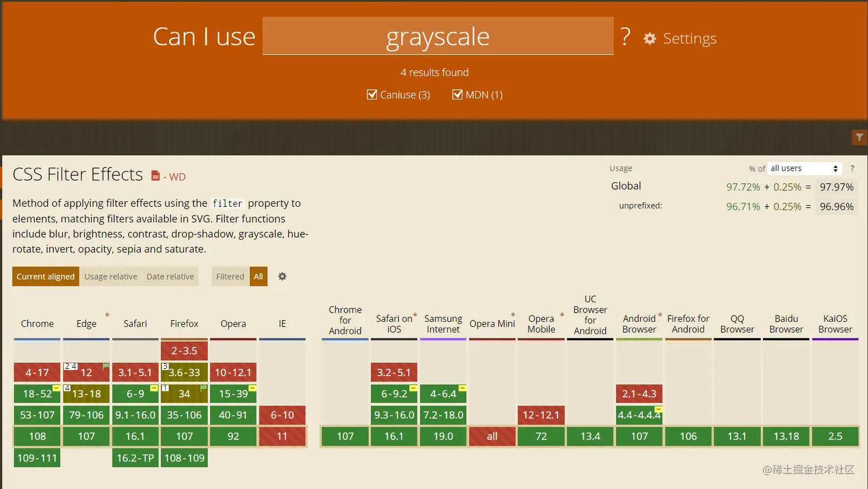This screenshot has width=868, height=489.
Task: Open the spec document icon beside CSS Filter Effects
Action: (x=155, y=176)
